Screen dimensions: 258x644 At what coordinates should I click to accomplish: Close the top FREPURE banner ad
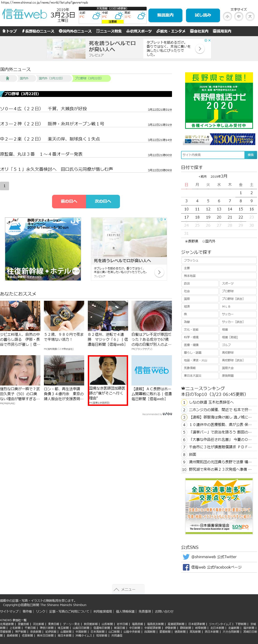[x=209, y=40]
